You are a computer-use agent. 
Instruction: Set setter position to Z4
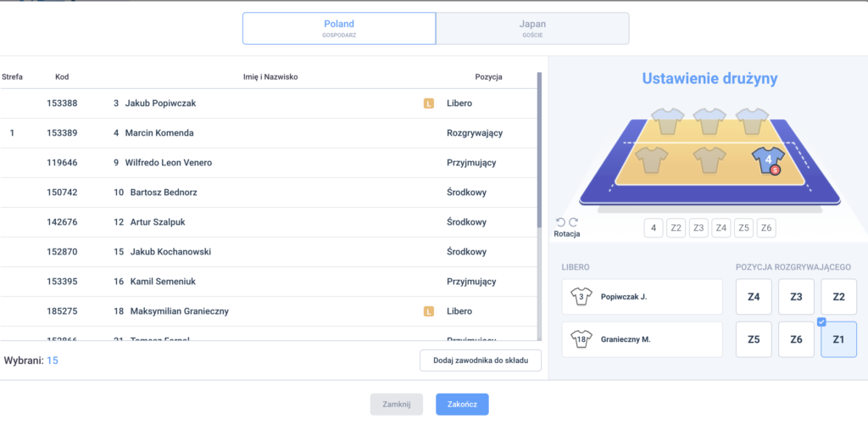[754, 297]
